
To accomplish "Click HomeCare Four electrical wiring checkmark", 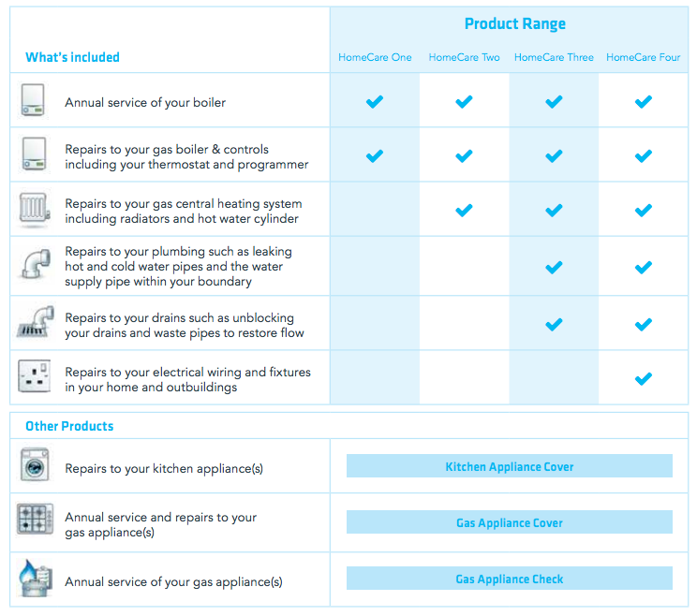I will click(643, 378).
